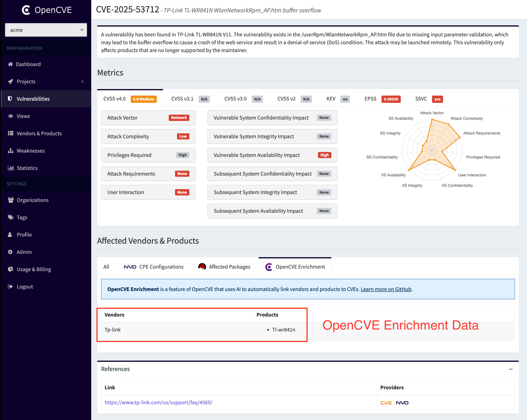Switch to the CVSS v3.1 tab
This screenshot has height=420, width=527.
click(x=190, y=99)
